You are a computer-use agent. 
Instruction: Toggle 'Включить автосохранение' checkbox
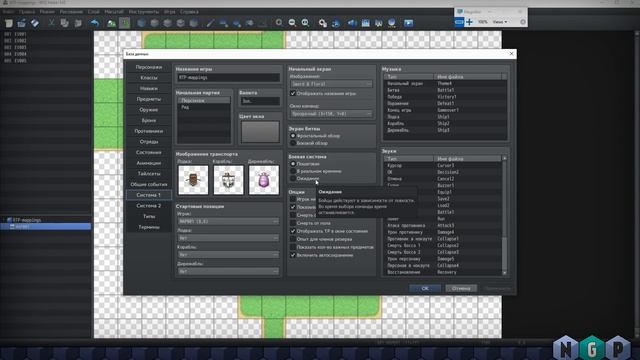(x=293, y=255)
